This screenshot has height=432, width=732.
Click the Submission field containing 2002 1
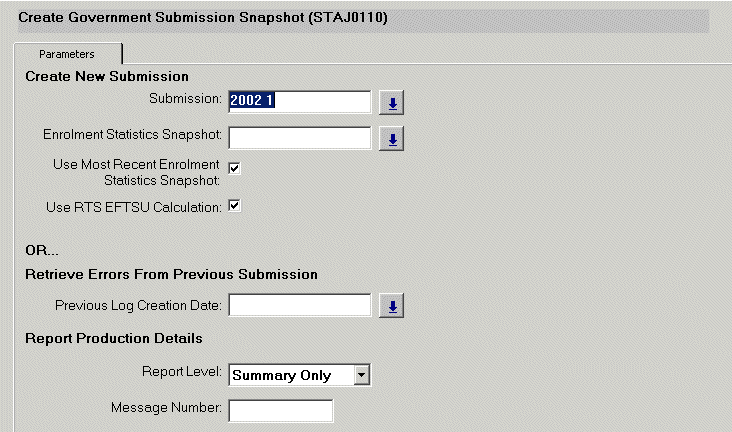coord(300,101)
